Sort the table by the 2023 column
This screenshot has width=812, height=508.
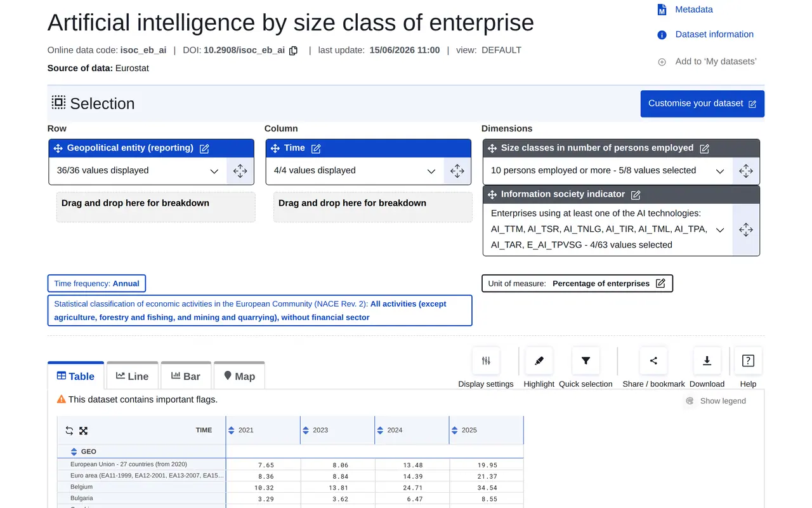coord(306,431)
